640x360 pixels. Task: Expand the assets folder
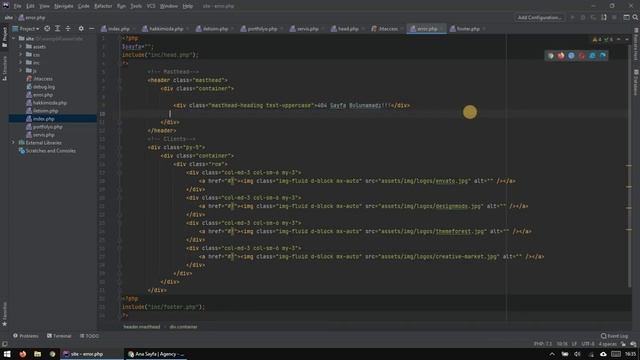pyautogui.click(x=21, y=47)
